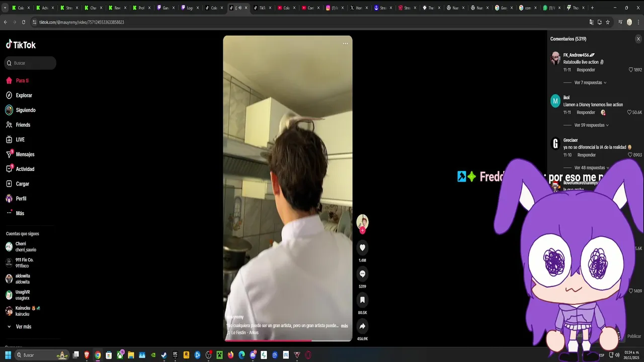Open the tab search dropdown arrow
This screenshot has width=644, height=362.
click(x=5, y=8)
